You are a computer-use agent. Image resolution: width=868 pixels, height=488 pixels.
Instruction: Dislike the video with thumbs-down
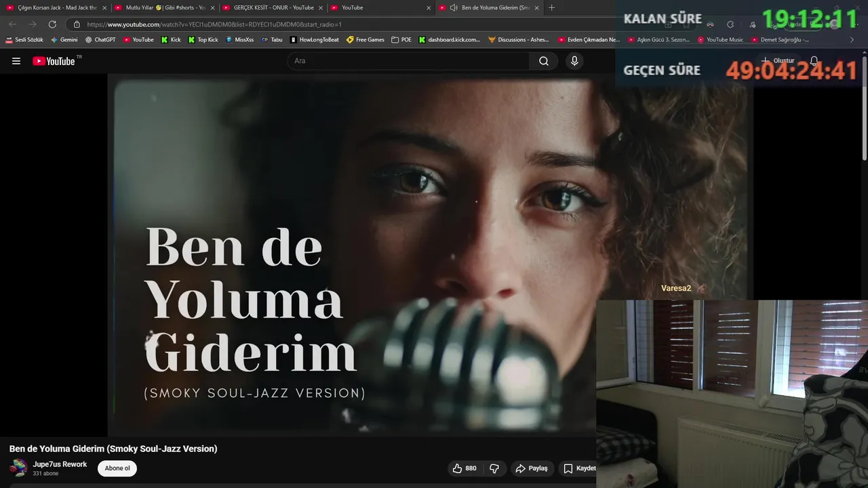494,468
